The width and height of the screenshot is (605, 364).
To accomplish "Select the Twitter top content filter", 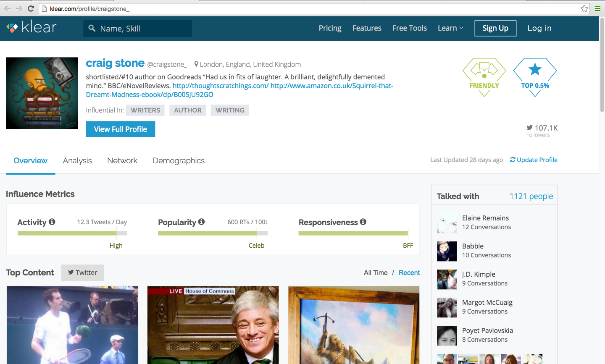I will 82,272.
